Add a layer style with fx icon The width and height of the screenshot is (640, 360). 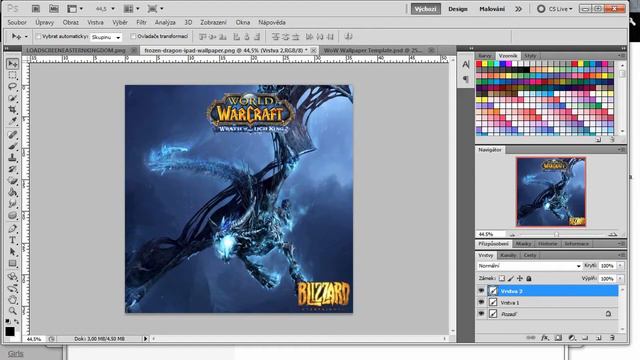click(x=544, y=338)
